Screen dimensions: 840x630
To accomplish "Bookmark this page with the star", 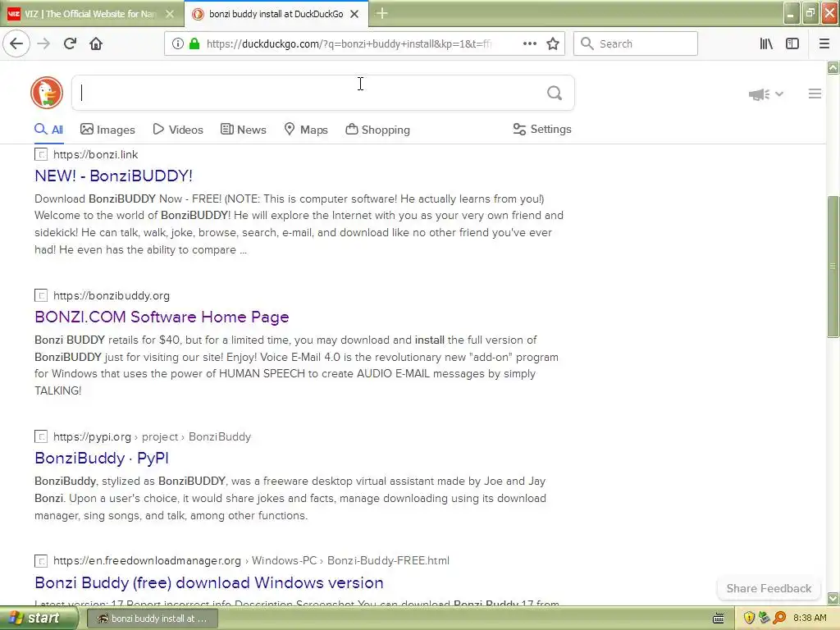I will click(x=553, y=43).
